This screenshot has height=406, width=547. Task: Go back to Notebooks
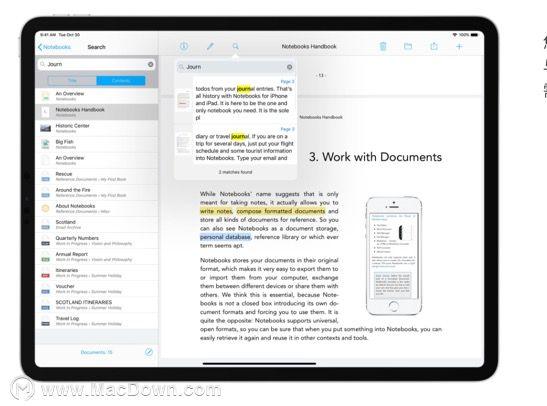pos(54,47)
